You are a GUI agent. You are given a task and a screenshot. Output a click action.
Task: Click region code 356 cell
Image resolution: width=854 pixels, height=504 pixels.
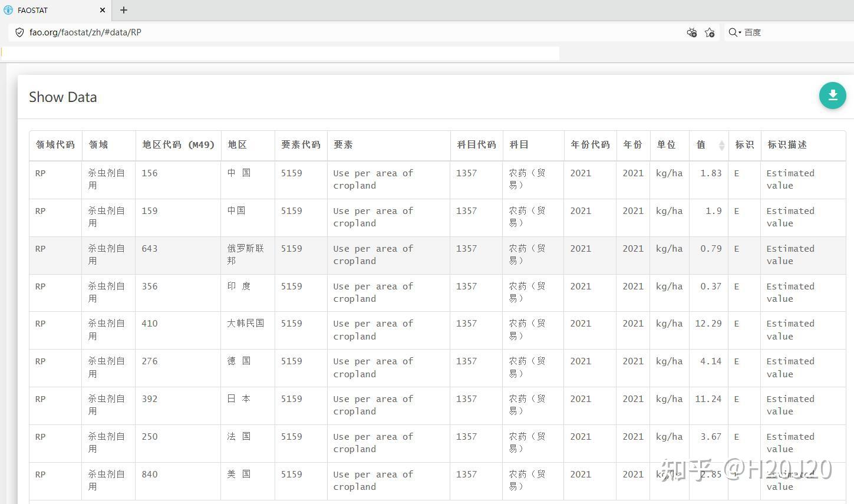pos(178,293)
